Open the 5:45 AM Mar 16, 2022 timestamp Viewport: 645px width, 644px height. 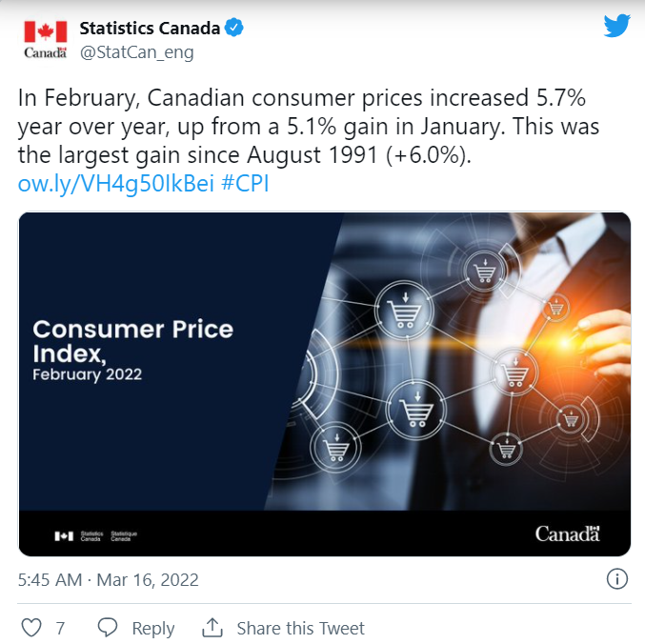click(x=109, y=580)
